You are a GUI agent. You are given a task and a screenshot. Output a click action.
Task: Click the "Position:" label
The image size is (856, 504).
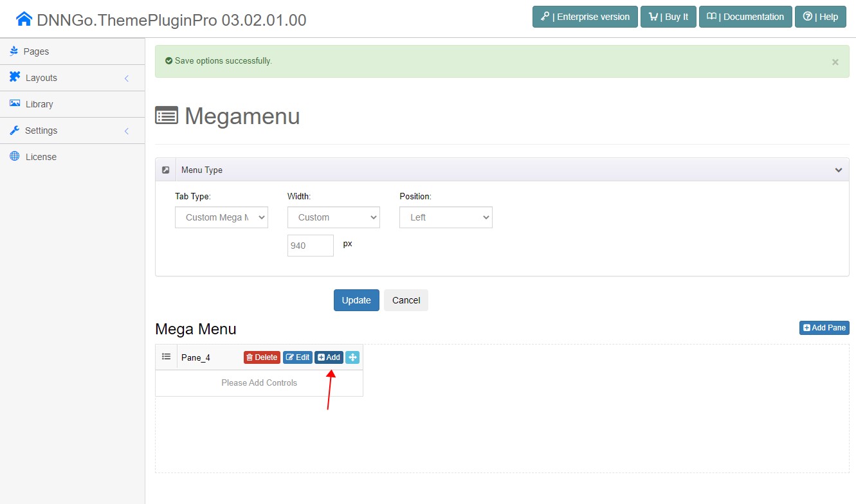415,197
